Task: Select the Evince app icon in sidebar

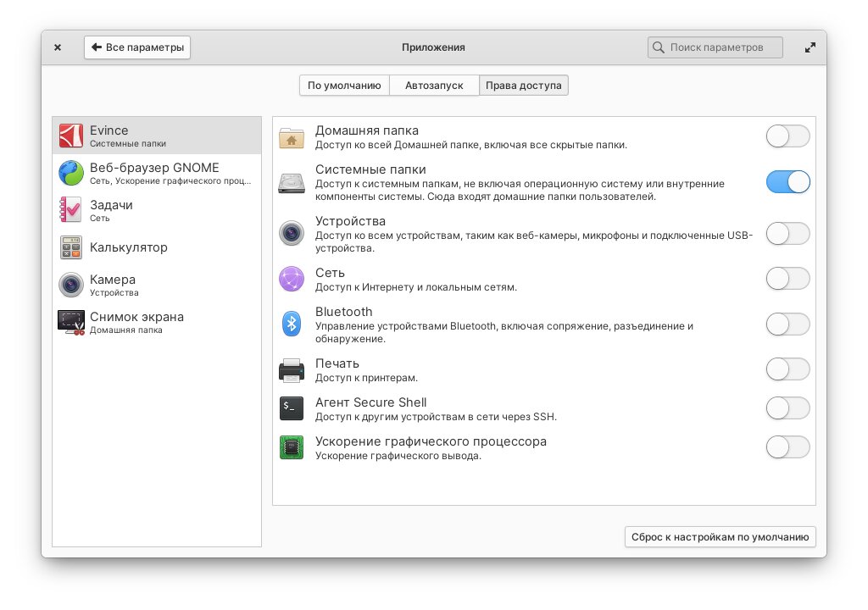Action: coord(71,136)
